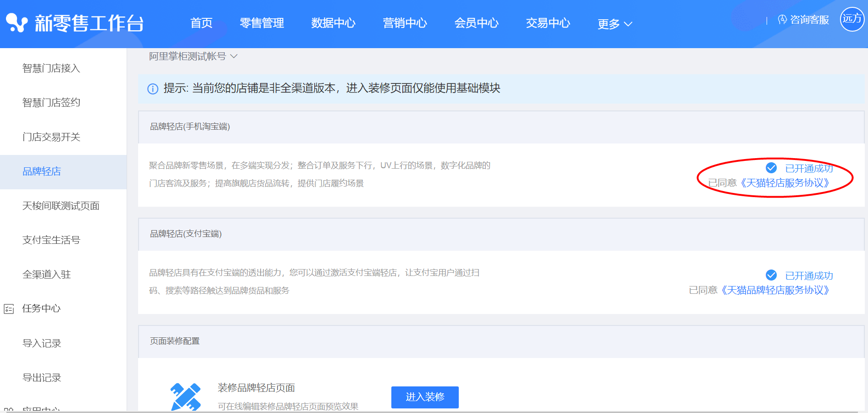
Task: Click the 页面装修配置 section header
Action: click(x=501, y=341)
